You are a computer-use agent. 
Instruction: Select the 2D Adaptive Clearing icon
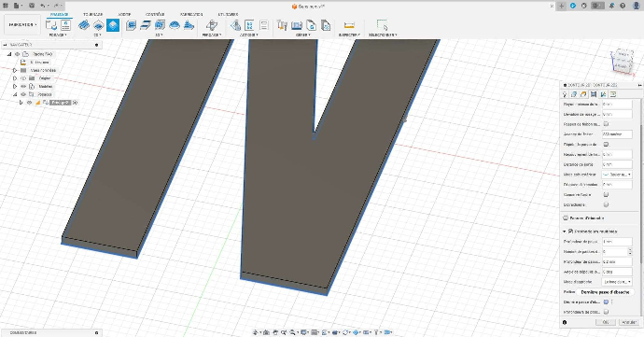click(84, 25)
